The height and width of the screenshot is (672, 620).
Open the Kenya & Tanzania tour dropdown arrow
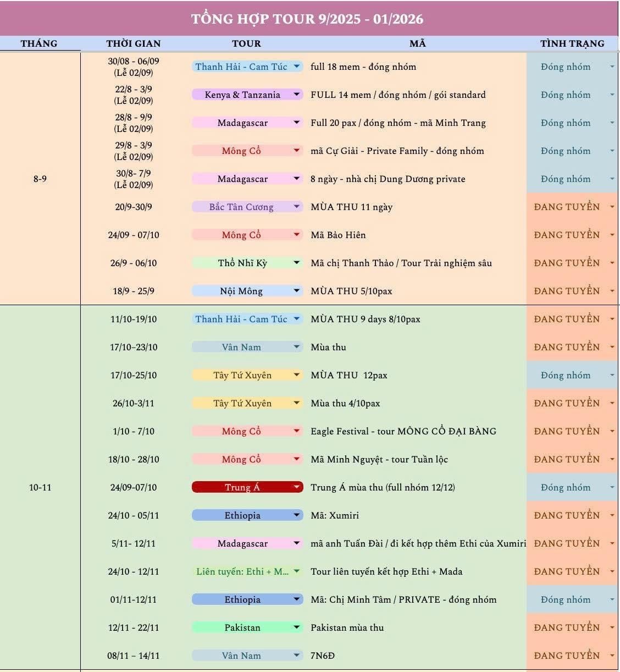pos(297,95)
